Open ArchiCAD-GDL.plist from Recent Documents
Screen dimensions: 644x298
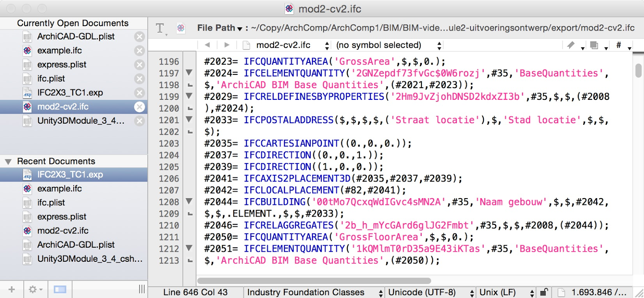(x=76, y=245)
